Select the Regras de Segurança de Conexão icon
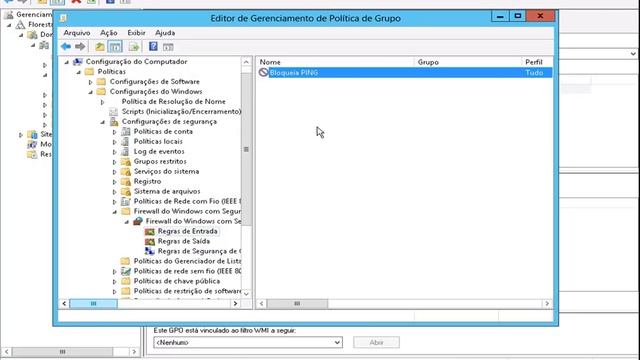Screen dimensions: 640x360 tap(150, 251)
